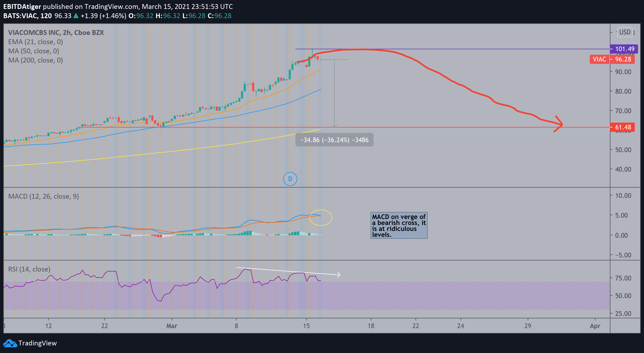Select the 61.48 red price level label
This screenshot has height=353, width=644.
point(622,127)
